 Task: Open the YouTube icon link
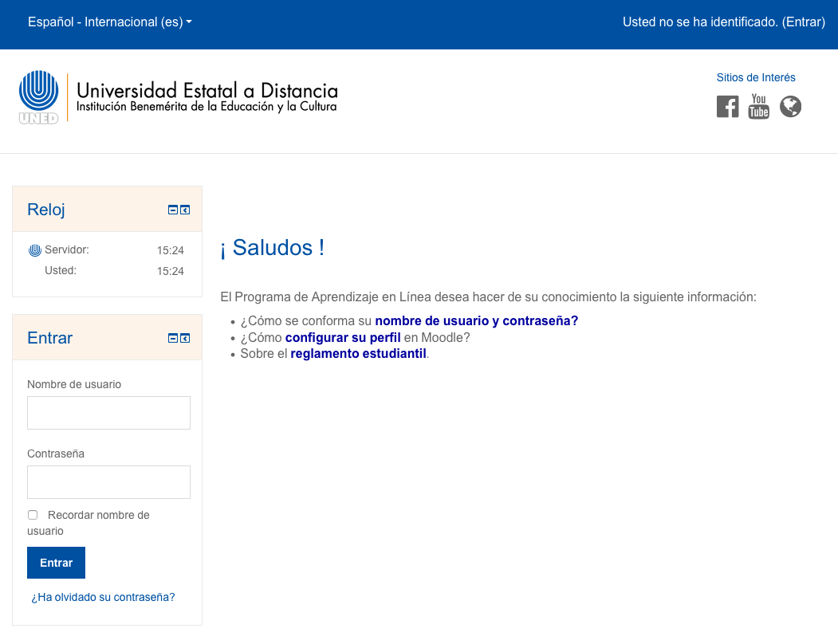tap(758, 106)
